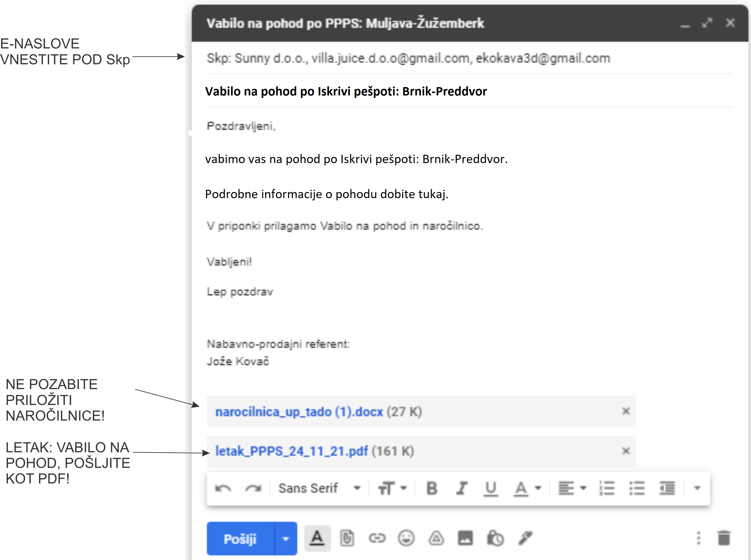Toggle confidential mode lock-clock icon
This screenshot has height=560, width=751.
tap(495, 538)
